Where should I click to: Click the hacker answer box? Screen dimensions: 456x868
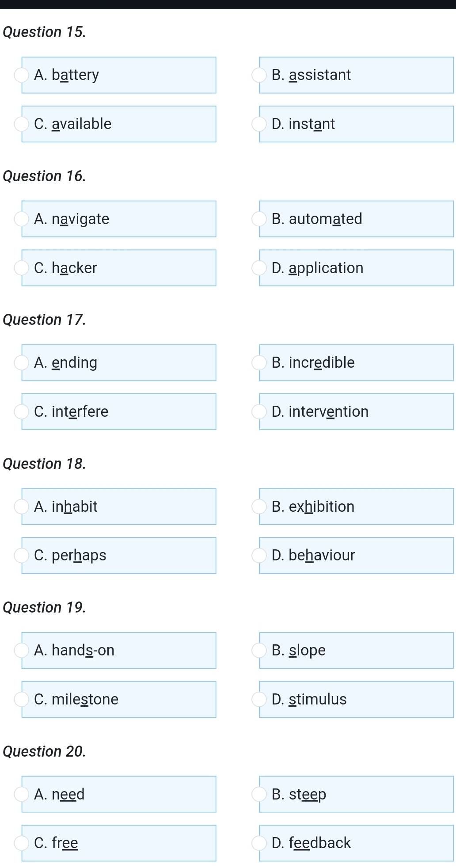[x=118, y=268]
